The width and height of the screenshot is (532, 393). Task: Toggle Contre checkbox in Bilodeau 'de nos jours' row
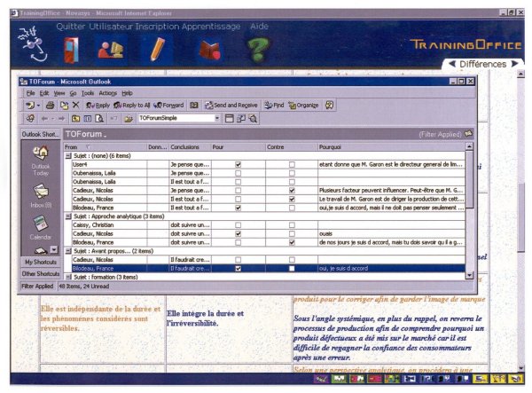click(x=292, y=243)
